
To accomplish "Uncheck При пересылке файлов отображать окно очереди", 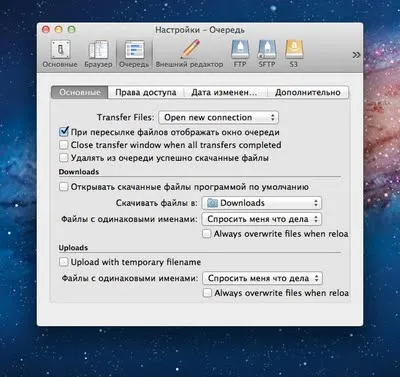I will tap(64, 132).
